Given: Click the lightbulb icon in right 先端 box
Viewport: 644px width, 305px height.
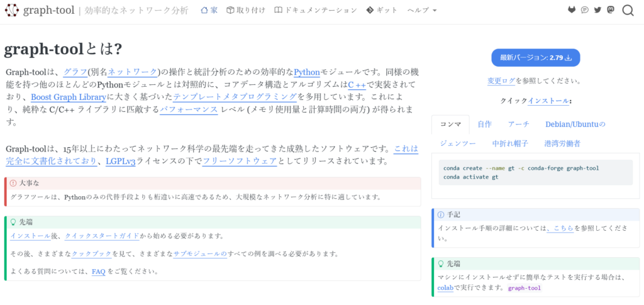Looking at the screenshot, I should [441, 263].
